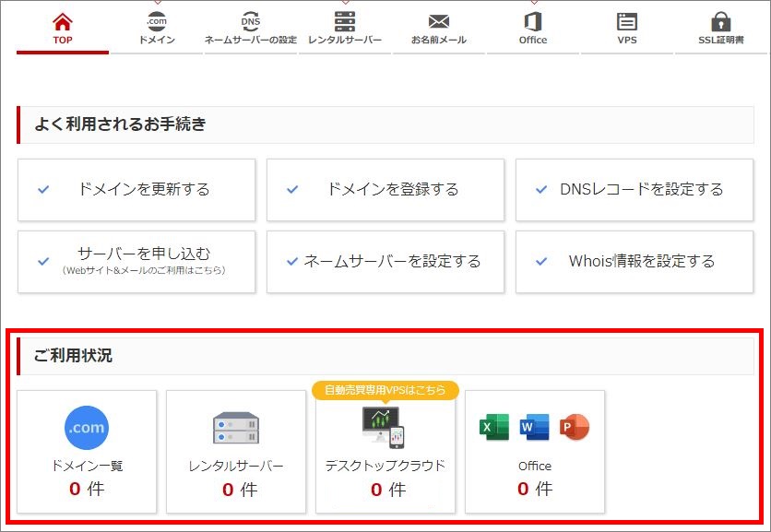
Task: Click the TOP home icon
Action: click(x=62, y=19)
